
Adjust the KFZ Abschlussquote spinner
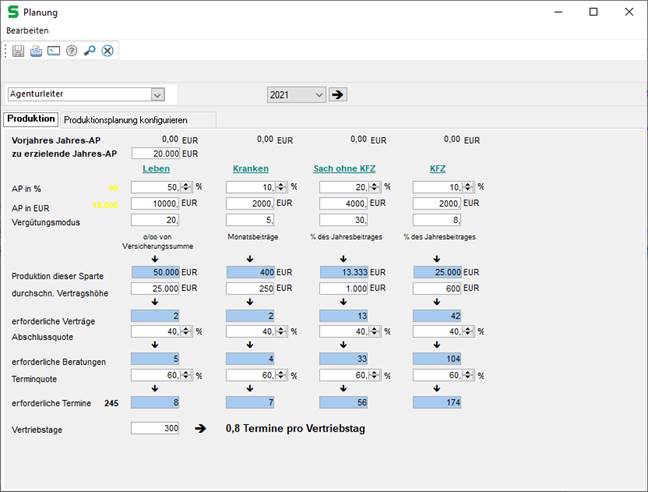467,332
